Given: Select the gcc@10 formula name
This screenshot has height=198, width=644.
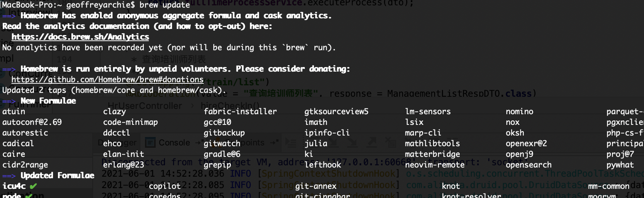Looking at the screenshot, I should click(217, 122).
